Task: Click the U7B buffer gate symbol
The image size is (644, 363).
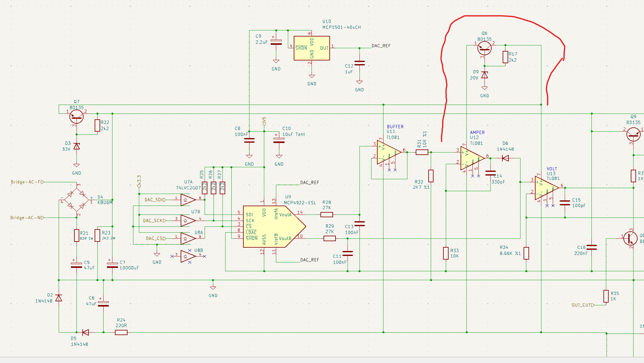Action: point(188,221)
